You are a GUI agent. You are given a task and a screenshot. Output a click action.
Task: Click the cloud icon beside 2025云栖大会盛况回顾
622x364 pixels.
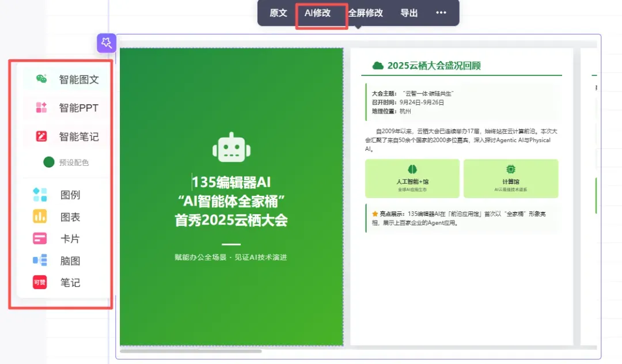(378, 66)
